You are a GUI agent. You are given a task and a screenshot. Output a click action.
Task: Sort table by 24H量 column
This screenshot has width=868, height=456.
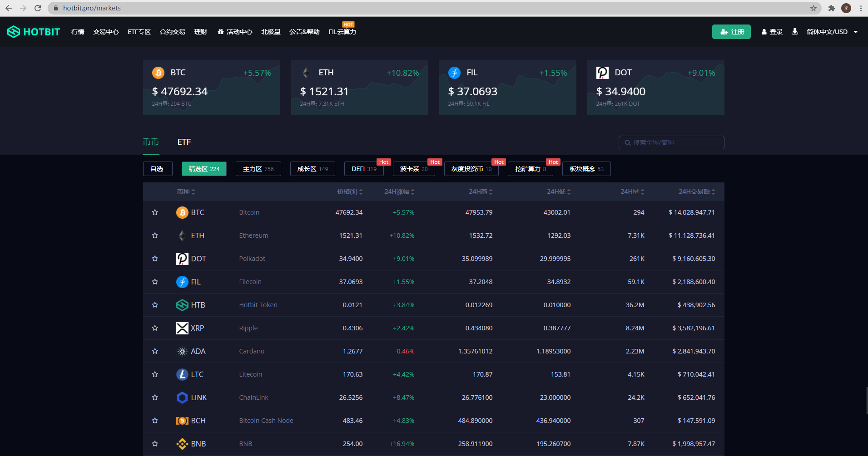tap(632, 191)
